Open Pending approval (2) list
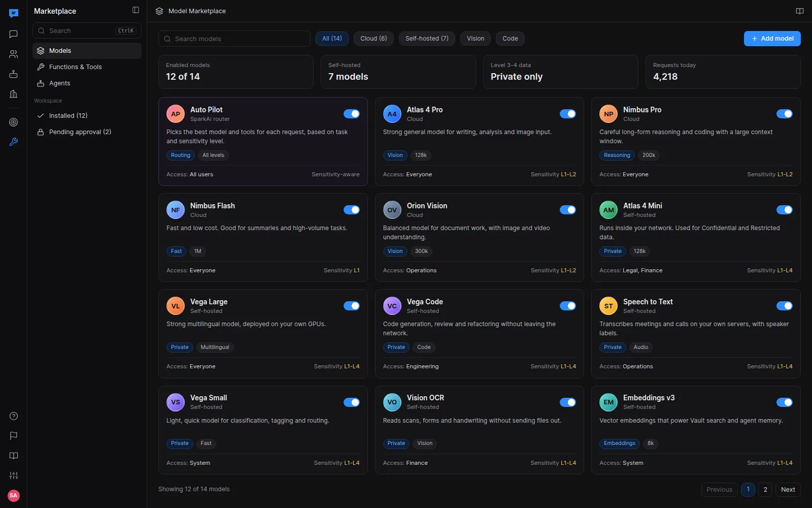 [x=87, y=132]
